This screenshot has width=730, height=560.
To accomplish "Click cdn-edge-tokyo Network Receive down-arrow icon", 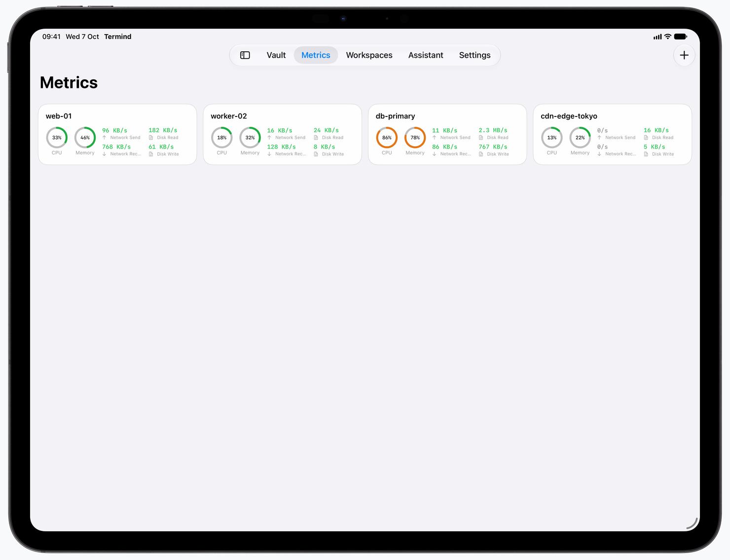I will pos(599,154).
